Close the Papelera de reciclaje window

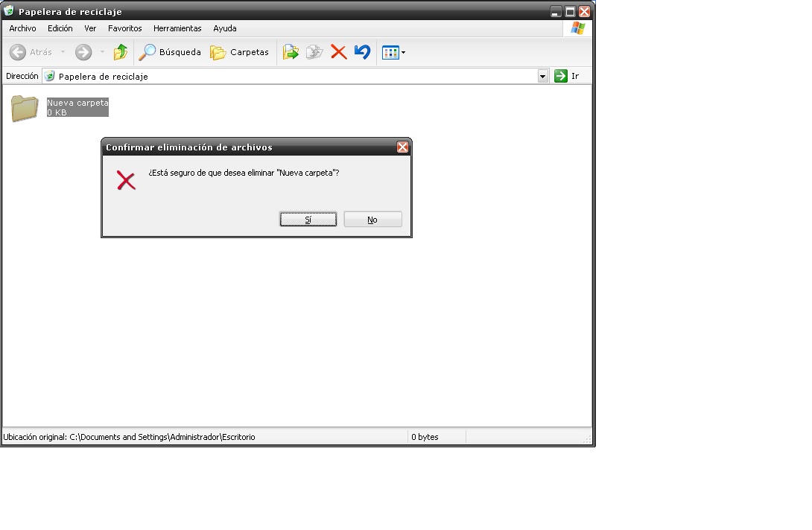(585, 11)
